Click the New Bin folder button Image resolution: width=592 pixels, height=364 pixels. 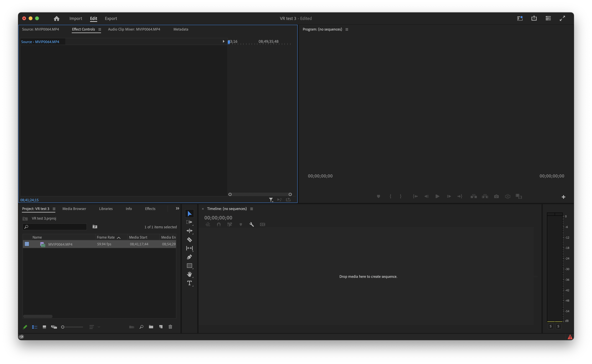[x=151, y=327]
